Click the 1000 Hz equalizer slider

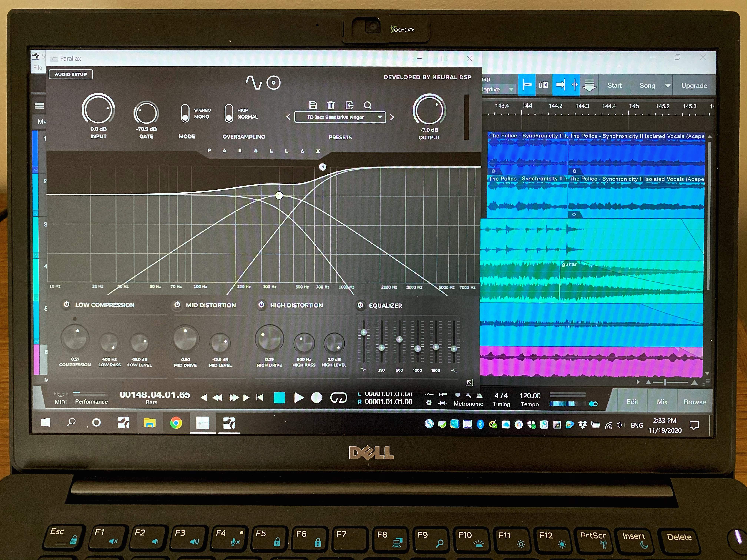[417, 348]
